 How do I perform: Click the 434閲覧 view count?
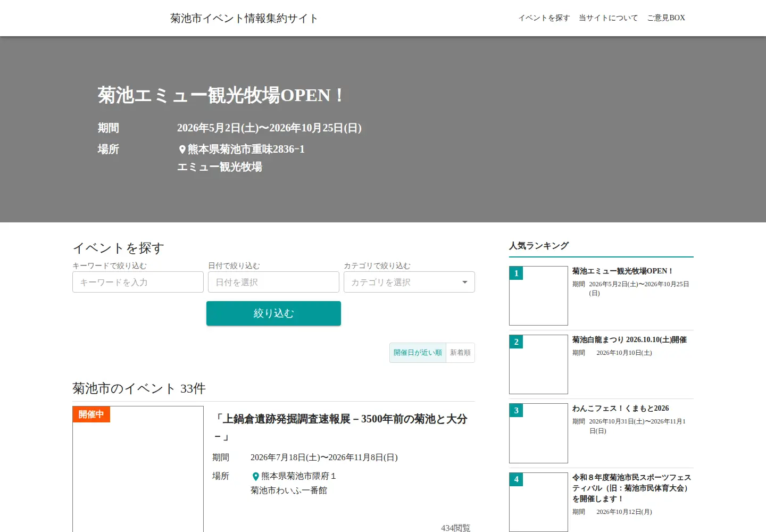click(x=455, y=528)
